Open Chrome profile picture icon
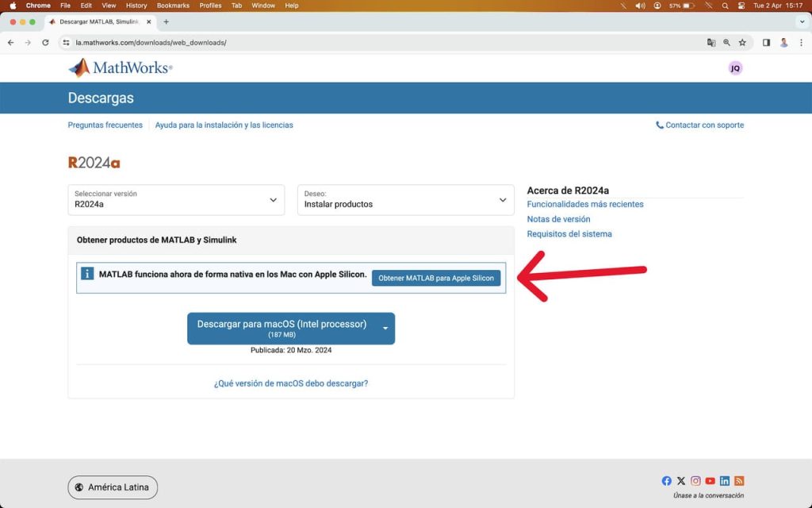 [784, 43]
